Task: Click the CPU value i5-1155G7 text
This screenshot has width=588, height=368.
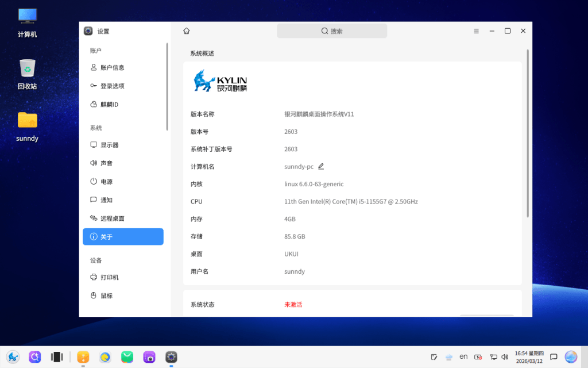Action: 351,202
